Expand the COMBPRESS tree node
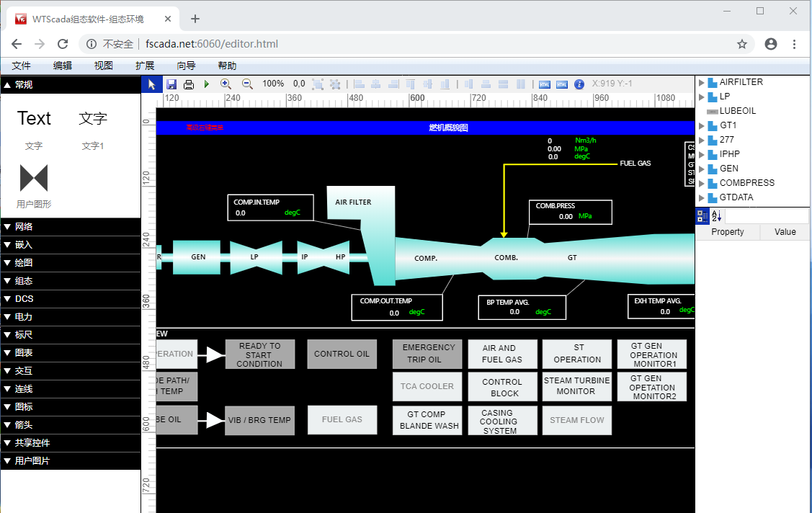Image resolution: width=812 pixels, height=513 pixels. click(701, 183)
